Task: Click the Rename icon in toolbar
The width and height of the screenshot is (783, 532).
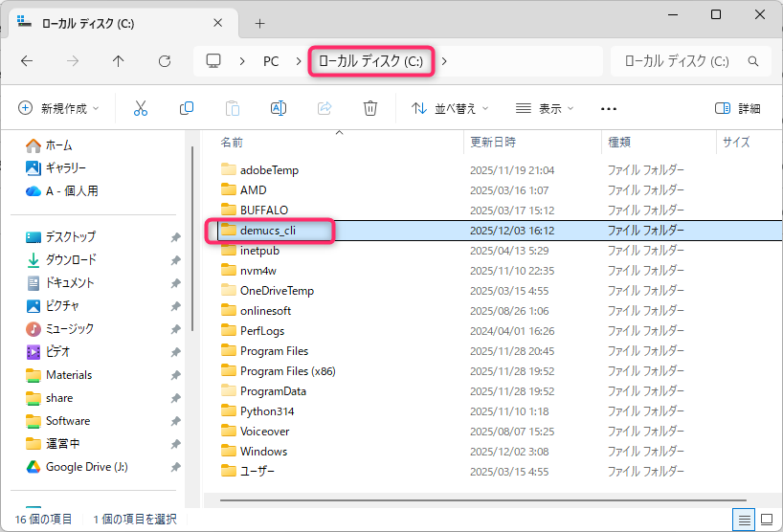Action: [278, 108]
